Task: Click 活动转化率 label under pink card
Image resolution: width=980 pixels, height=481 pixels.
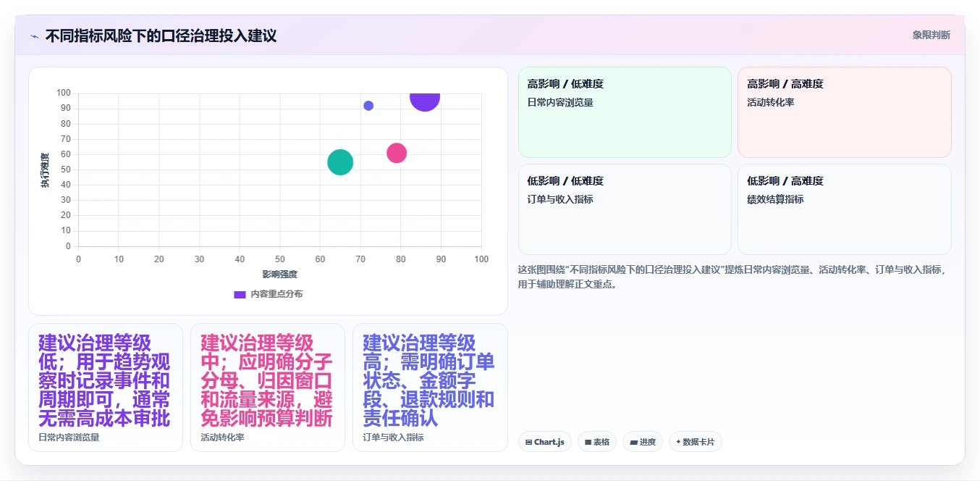Action: (222, 438)
